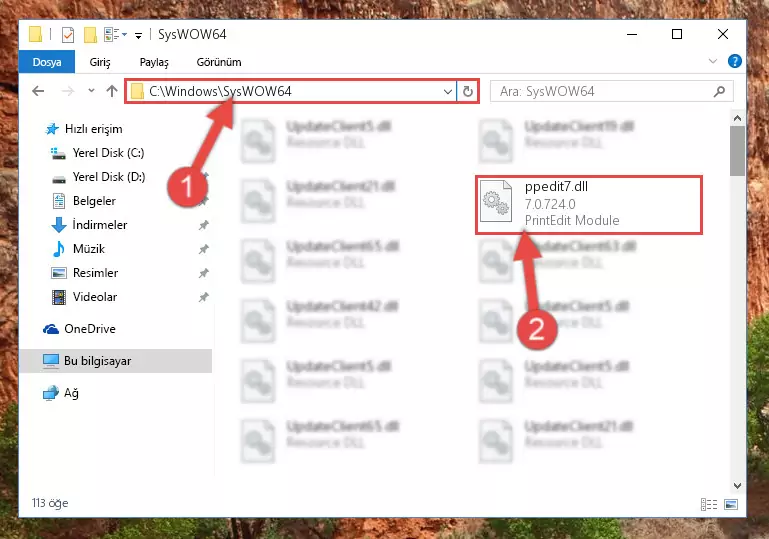
Task: Click the ppedit7.dll gear file icon
Action: click(x=495, y=202)
